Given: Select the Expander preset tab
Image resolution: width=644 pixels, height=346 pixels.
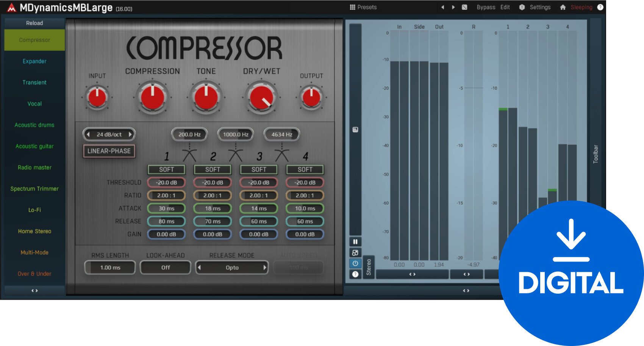Looking at the screenshot, I should (34, 61).
